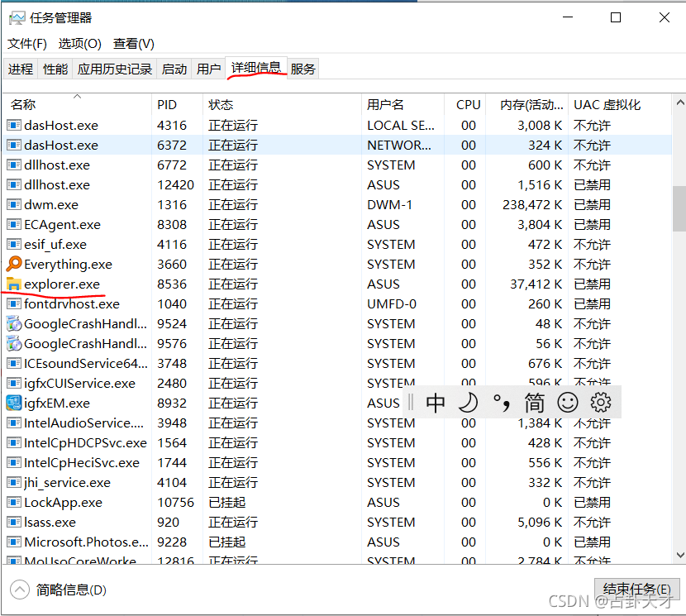The height and width of the screenshot is (616, 686).
Task: Open the 查看(V) menu
Action: pyautogui.click(x=133, y=44)
